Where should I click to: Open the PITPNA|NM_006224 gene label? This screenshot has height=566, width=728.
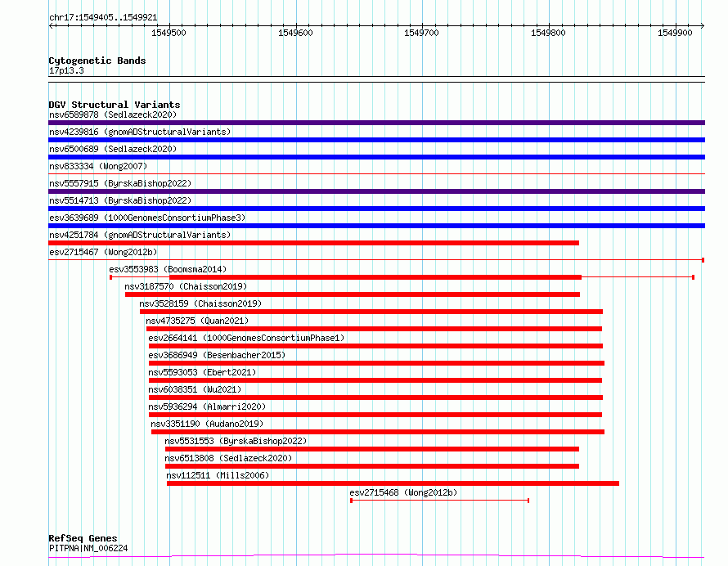[x=88, y=548]
